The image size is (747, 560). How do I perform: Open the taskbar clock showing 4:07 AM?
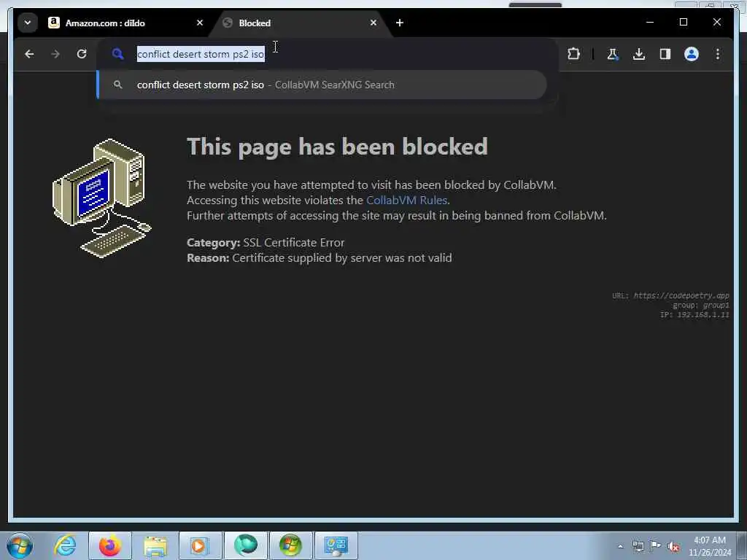pos(709,546)
